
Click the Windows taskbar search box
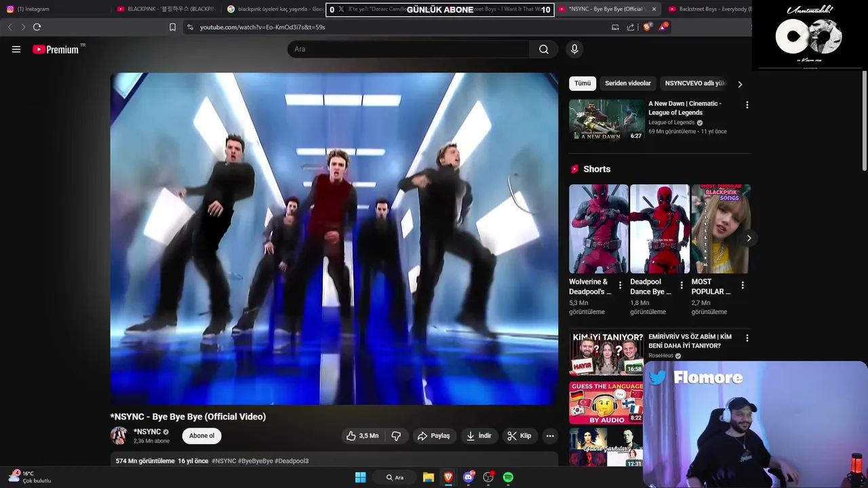(395, 477)
